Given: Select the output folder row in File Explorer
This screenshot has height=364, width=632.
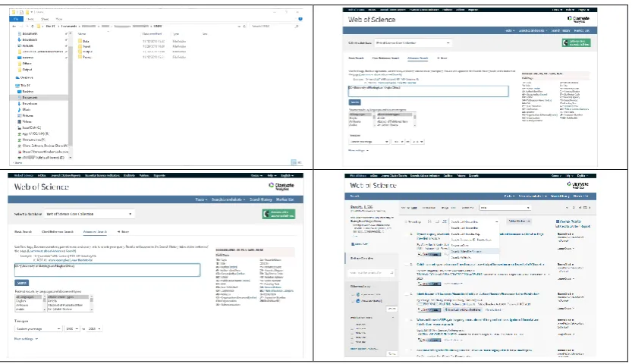Looking at the screenshot, I should click(x=131, y=52).
